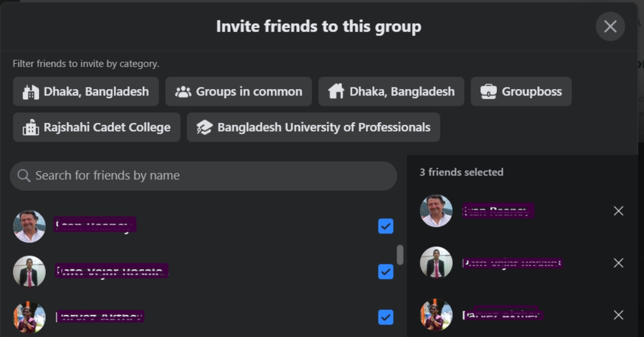644x337 pixels.
Task: Click the magnifier icon in search box
Action: point(24,175)
